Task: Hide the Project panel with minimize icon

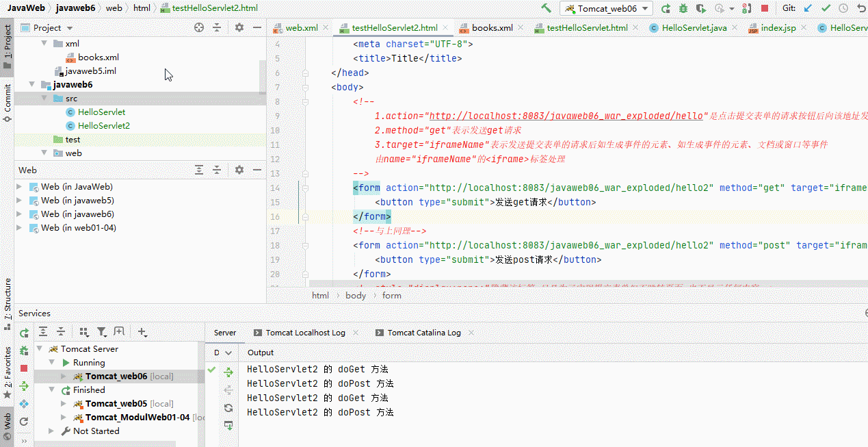Action: pyautogui.click(x=257, y=27)
